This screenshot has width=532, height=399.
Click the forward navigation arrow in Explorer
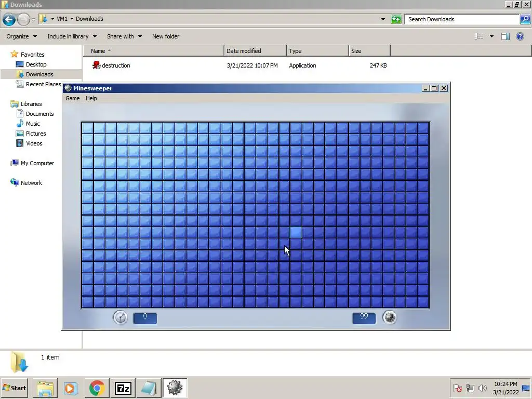[23, 19]
